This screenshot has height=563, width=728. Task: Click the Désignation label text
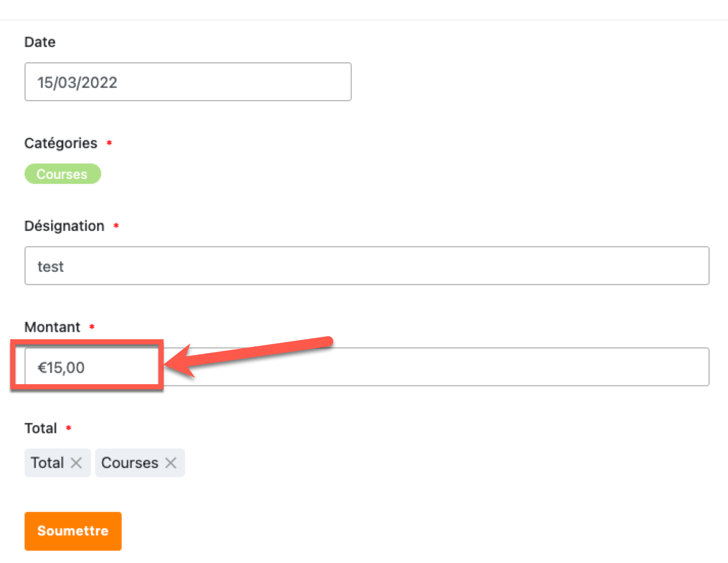(x=64, y=226)
